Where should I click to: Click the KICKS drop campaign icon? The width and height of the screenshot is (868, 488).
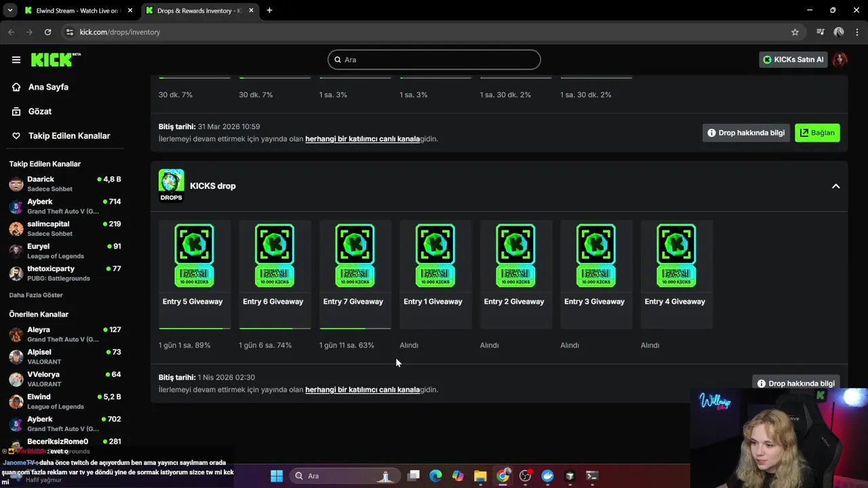tap(171, 185)
